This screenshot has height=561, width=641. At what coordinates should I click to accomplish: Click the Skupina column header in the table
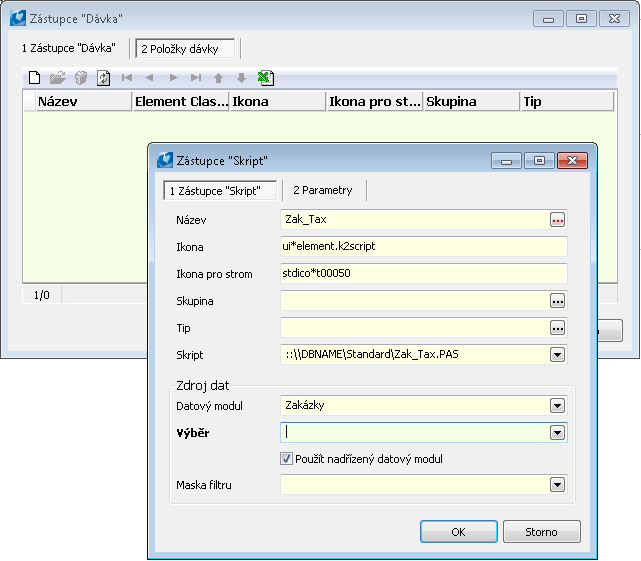point(472,101)
